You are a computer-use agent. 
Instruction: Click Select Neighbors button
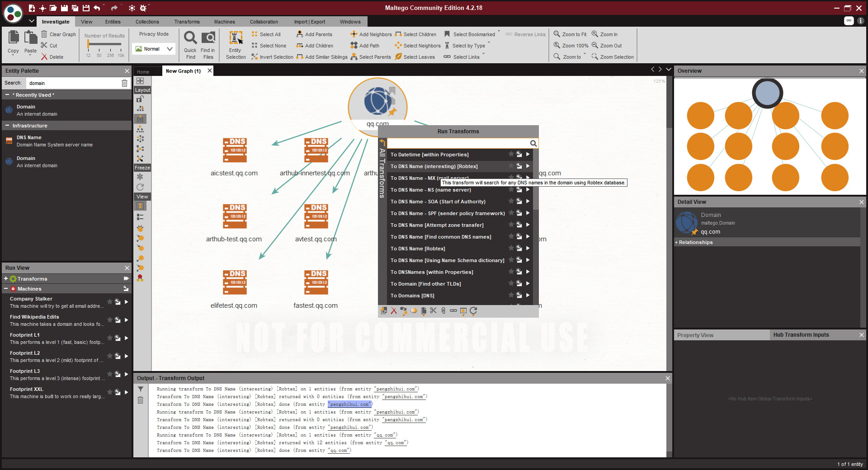pos(417,46)
